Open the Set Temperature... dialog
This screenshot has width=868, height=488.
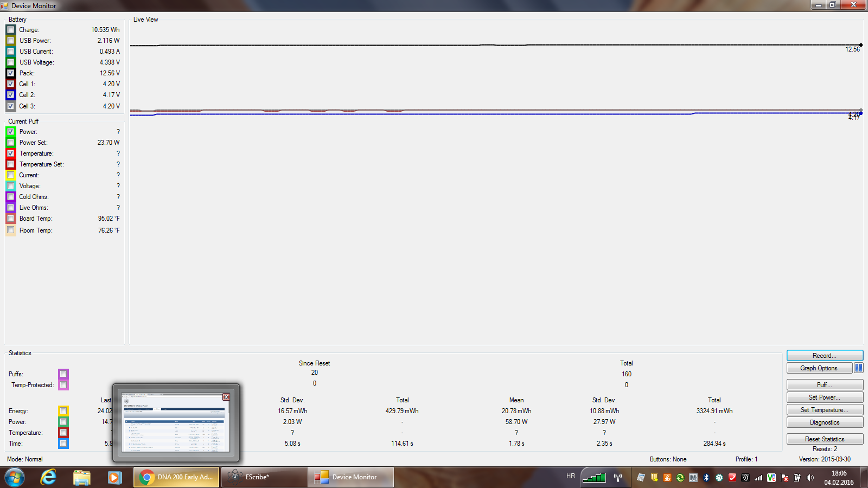tap(824, 410)
